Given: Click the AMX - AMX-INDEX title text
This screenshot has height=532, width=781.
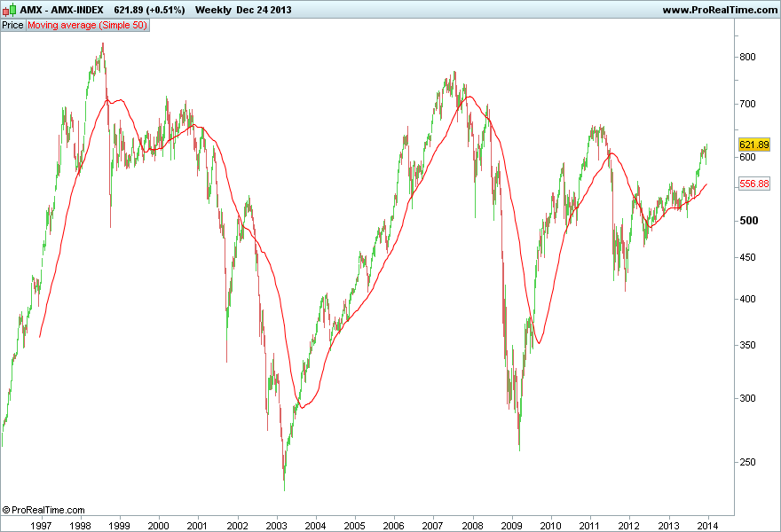Looking at the screenshot, I should (62, 10).
